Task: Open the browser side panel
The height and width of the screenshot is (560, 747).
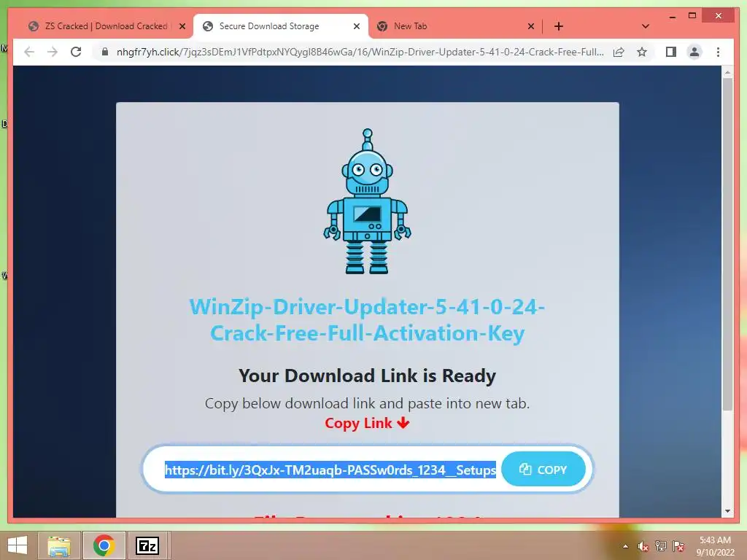Action: pyautogui.click(x=671, y=52)
